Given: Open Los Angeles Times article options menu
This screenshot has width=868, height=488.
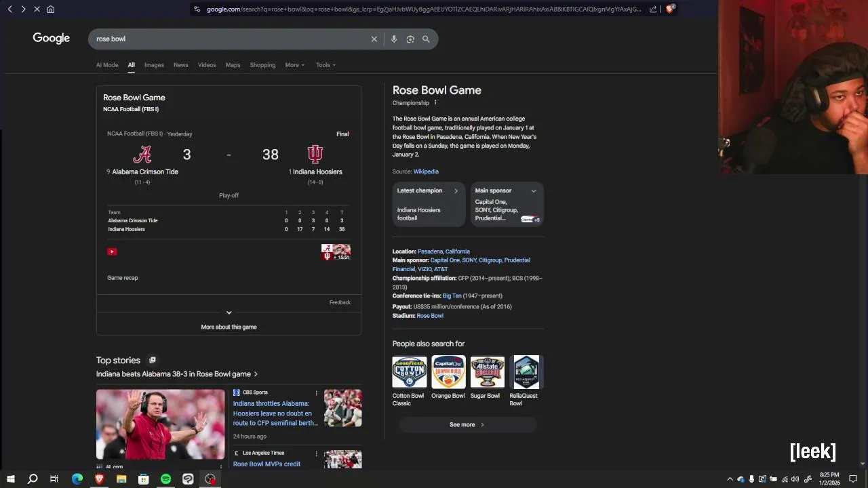Looking at the screenshot, I should (x=316, y=453).
